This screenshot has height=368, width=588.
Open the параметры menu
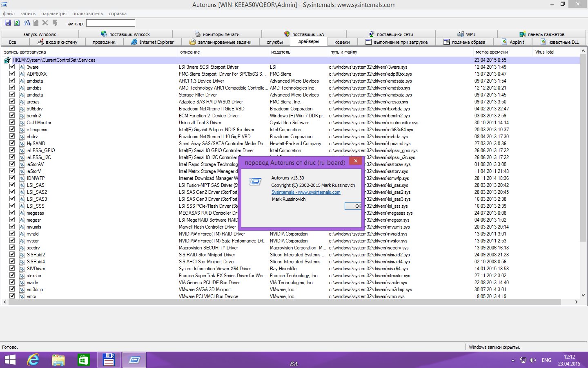pyautogui.click(x=54, y=13)
